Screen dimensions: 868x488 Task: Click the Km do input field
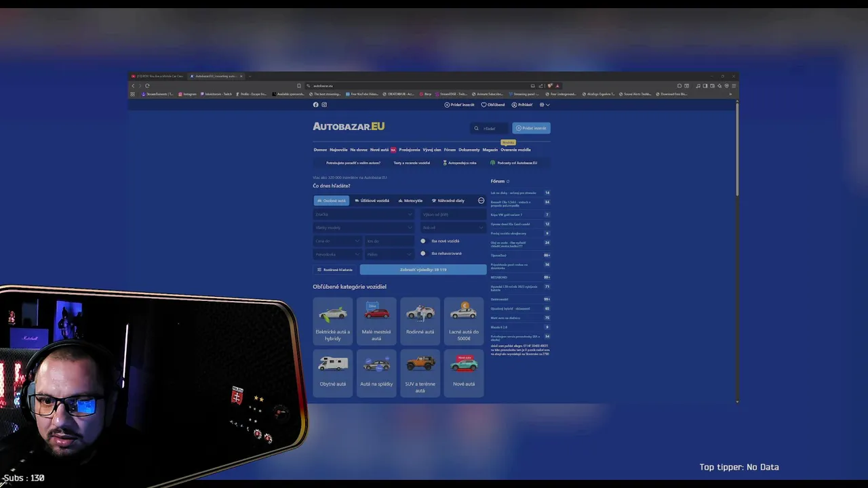(x=389, y=241)
